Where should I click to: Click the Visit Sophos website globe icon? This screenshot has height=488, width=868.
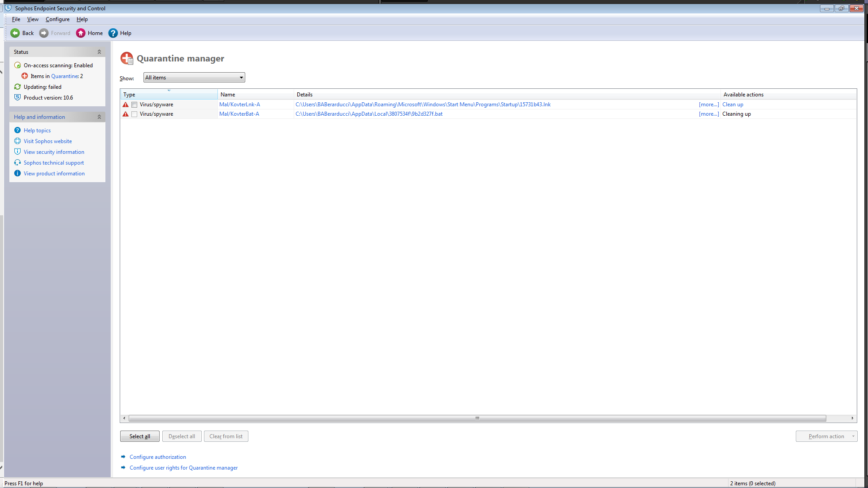click(x=17, y=141)
